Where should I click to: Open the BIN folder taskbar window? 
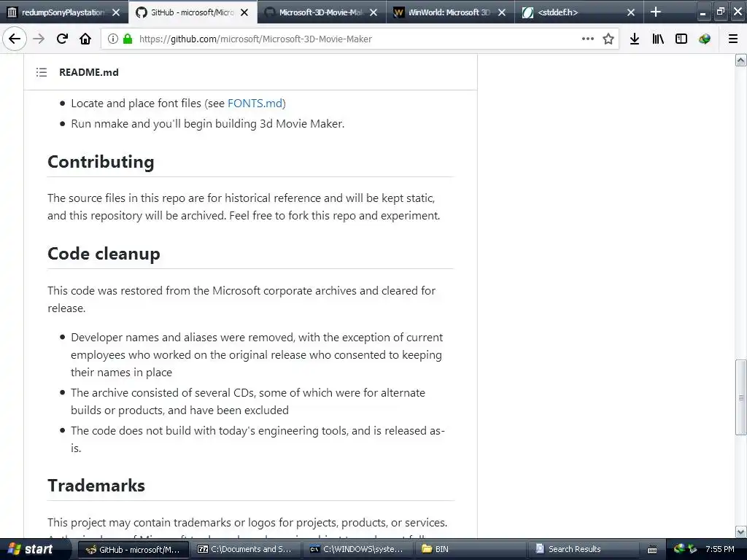[x=470, y=550]
